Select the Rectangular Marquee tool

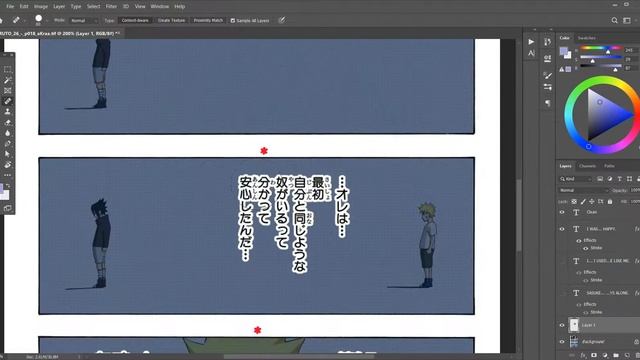coord(7,69)
